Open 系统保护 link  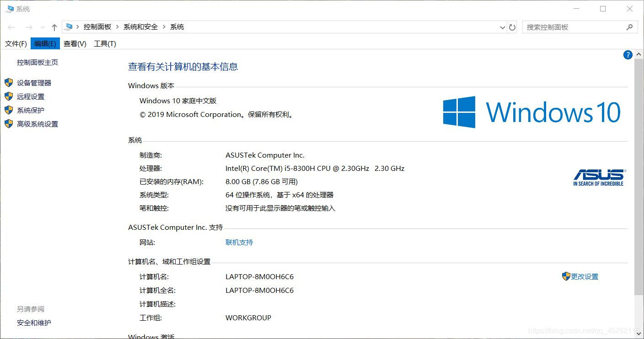click(31, 110)
